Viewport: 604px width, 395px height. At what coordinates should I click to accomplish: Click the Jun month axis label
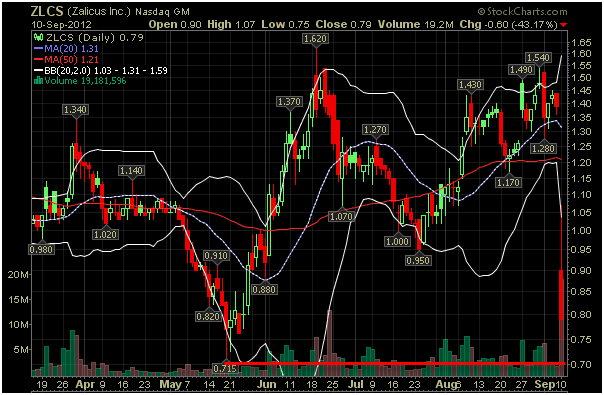tap(267, 385)
